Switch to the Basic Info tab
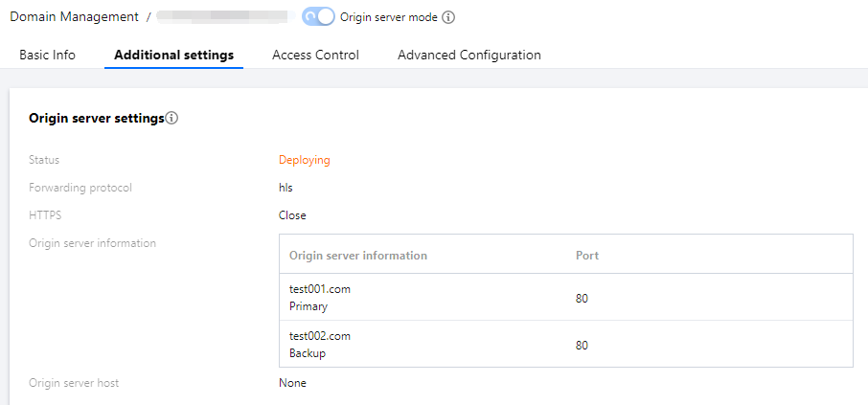868x405 pixels. [47, 56]
